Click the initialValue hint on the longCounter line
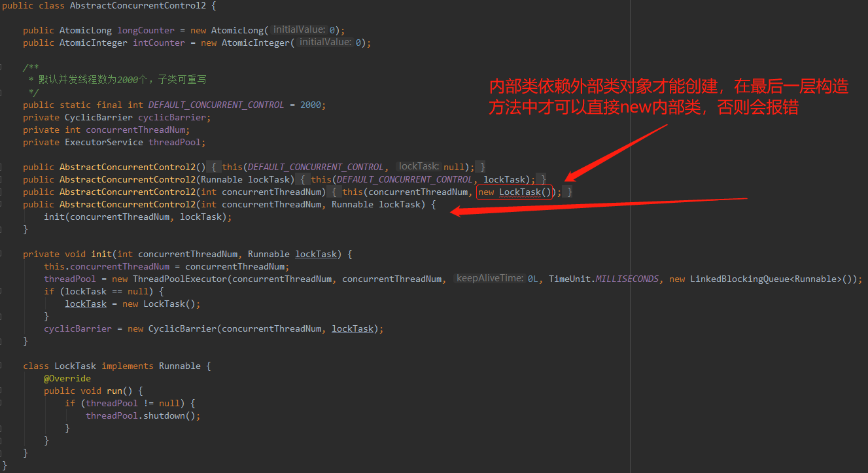This screenshot has width=868, height=473. (299, 30)
